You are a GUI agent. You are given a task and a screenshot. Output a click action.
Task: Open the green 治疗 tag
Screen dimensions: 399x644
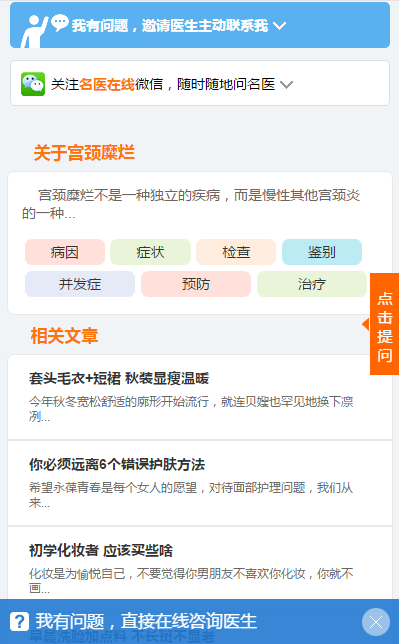tap(312, 284)
